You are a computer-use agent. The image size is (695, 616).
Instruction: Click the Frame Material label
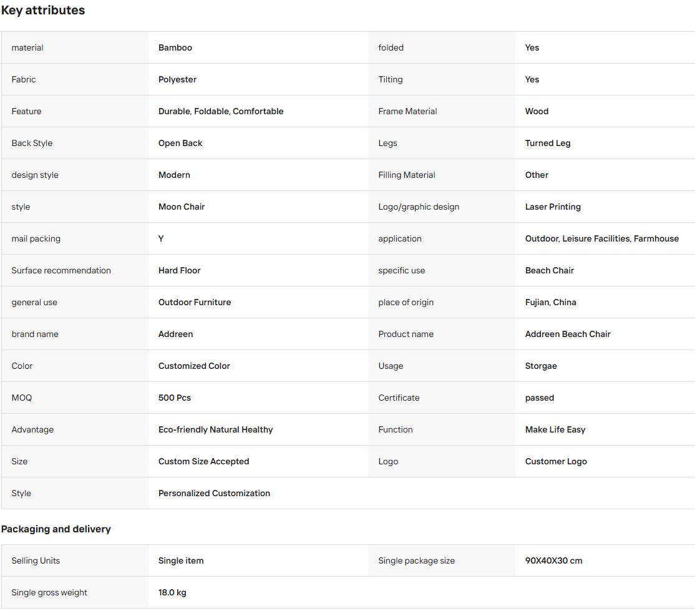[407, 111]
